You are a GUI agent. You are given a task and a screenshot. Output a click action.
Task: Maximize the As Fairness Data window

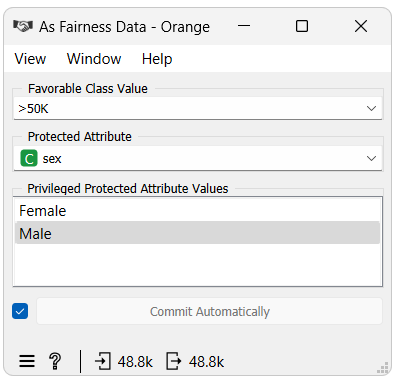[x=302, y=26]
